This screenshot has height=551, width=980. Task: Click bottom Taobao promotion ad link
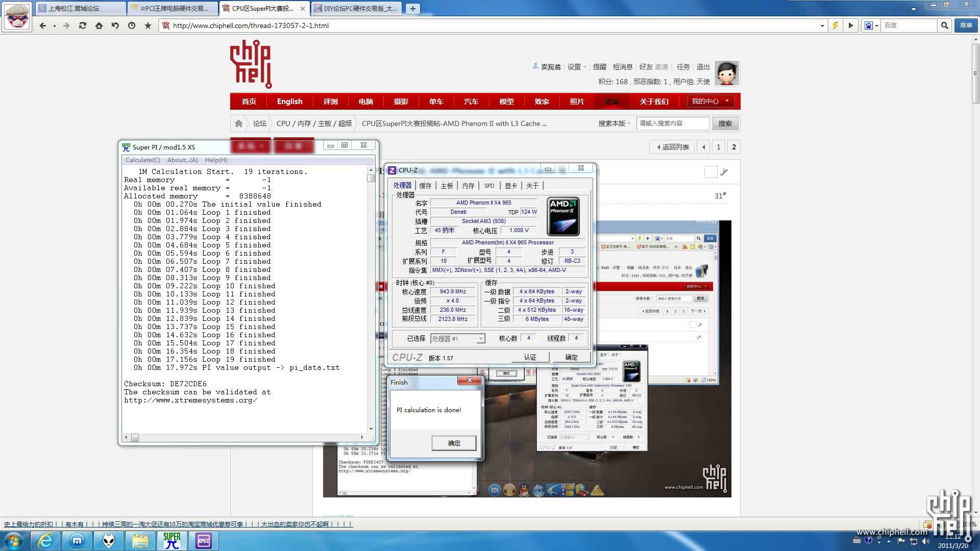pyautogui.click(x=178, y=524)
